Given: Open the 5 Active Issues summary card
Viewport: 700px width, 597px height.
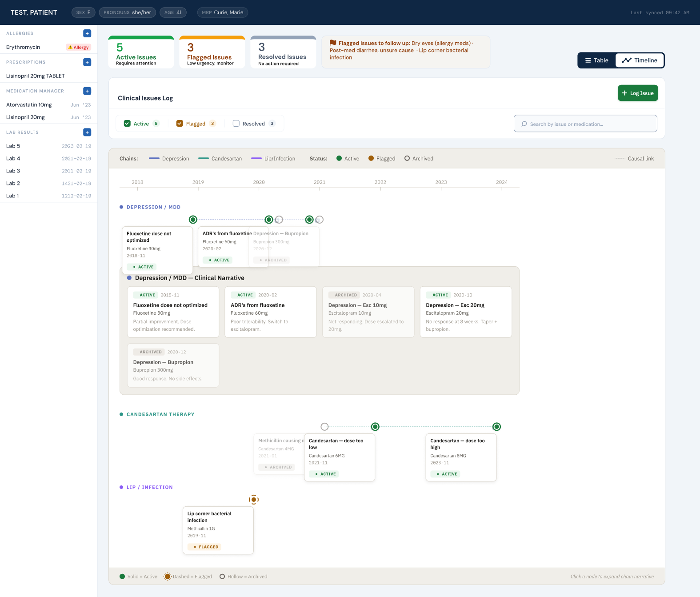Looking at the screenshot, I should point(141,53).
